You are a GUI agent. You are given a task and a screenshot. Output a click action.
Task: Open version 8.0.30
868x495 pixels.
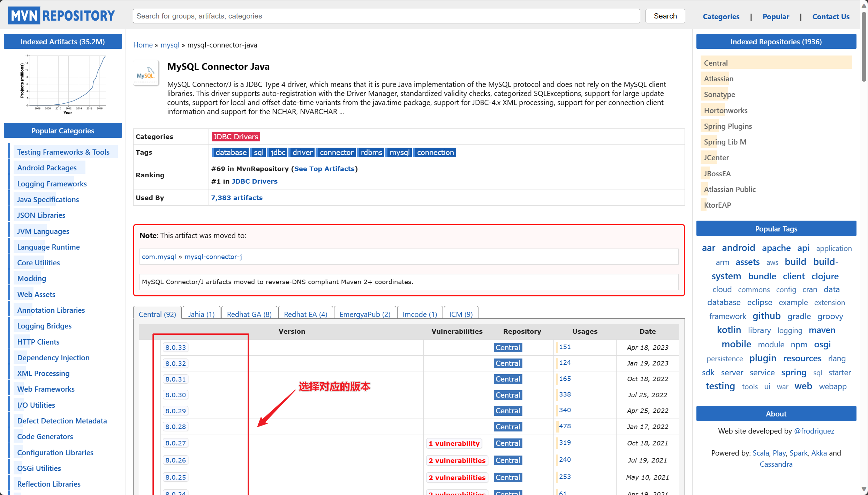175,395
